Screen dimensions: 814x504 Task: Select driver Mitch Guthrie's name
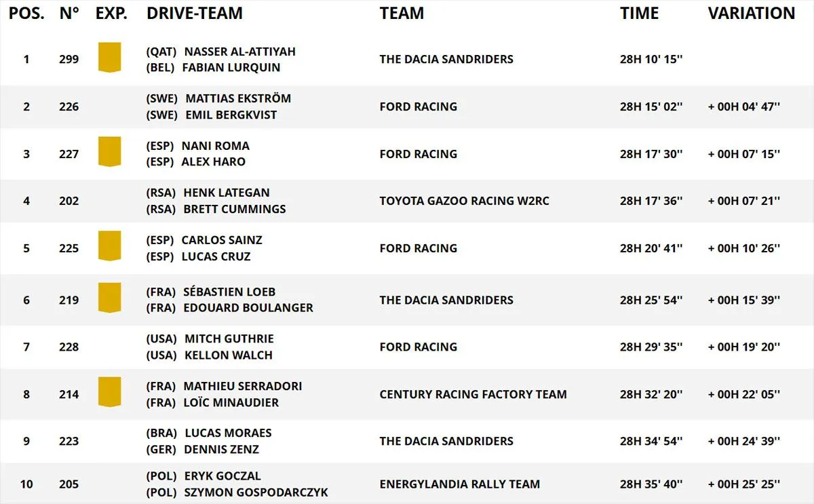coord(229,338)
